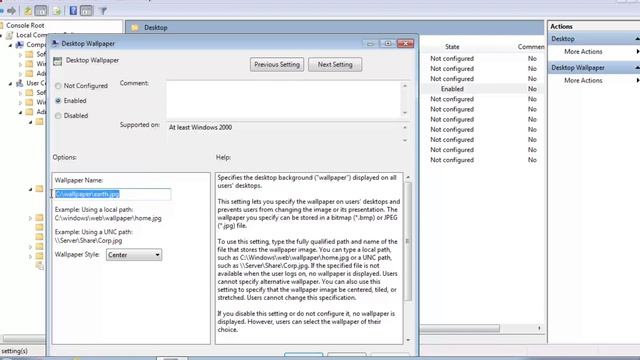Click the Computer Configuration icon in the tree
This screenshot has width=640, height=360.
click(20, 44)
